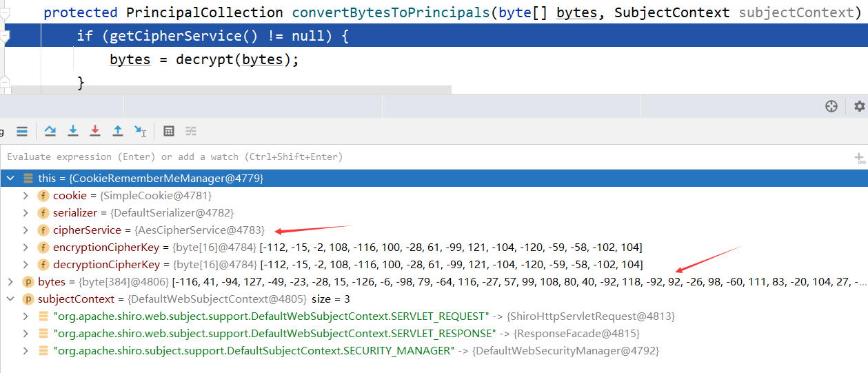Click the field icon beside decryptionCipherKey

(43, 264)
